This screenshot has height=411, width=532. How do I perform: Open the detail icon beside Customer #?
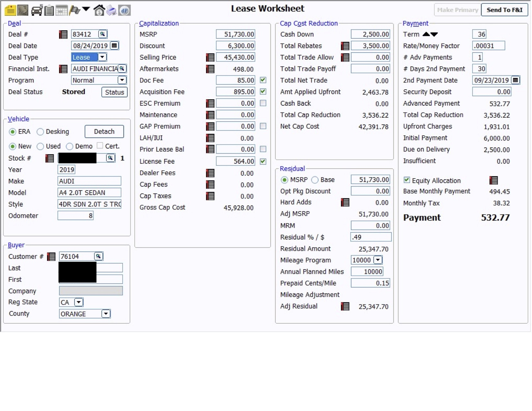[x=51, y=257]
